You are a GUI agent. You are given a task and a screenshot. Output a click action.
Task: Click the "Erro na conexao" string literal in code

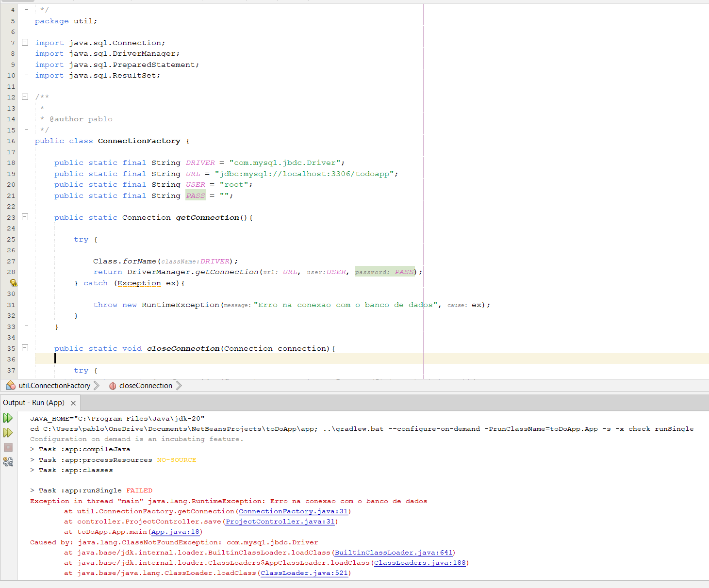coord(346,305)
